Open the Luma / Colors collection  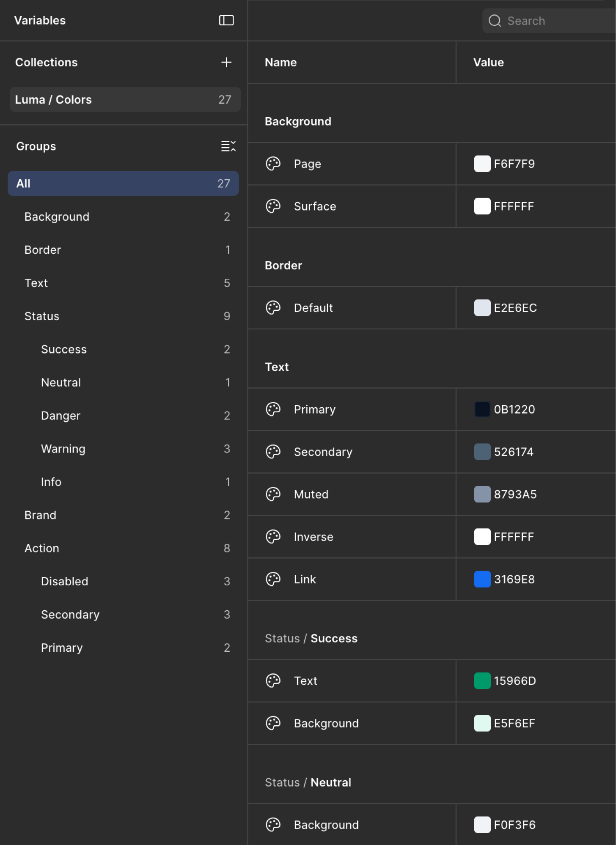click(125, 99)
